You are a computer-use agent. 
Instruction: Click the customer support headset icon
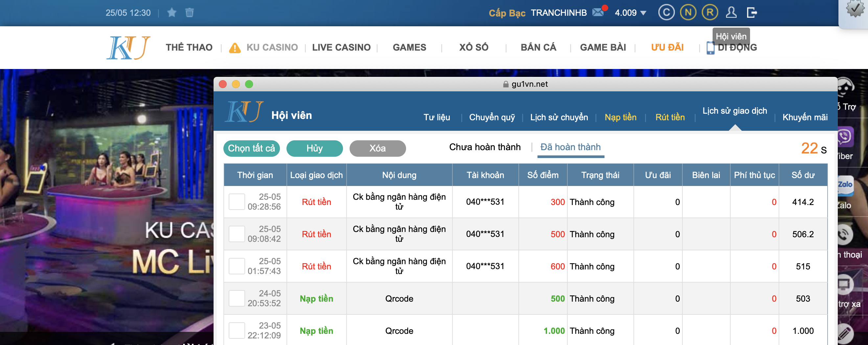[846, 88]
